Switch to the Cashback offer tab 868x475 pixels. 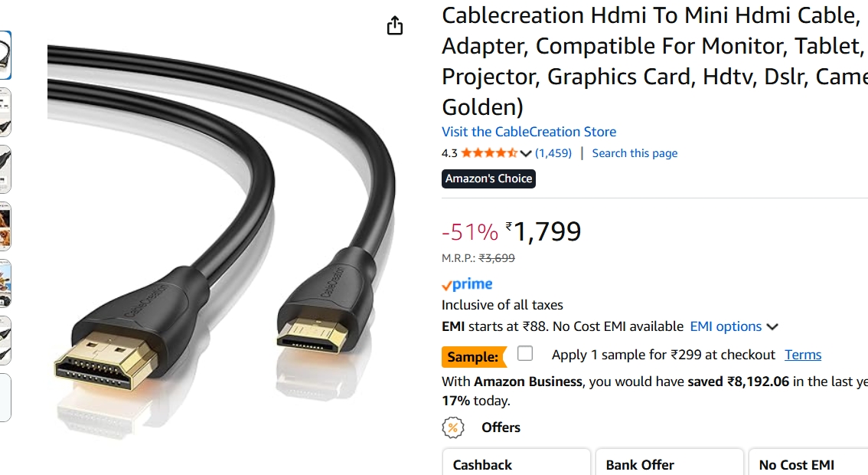[516, 464]
